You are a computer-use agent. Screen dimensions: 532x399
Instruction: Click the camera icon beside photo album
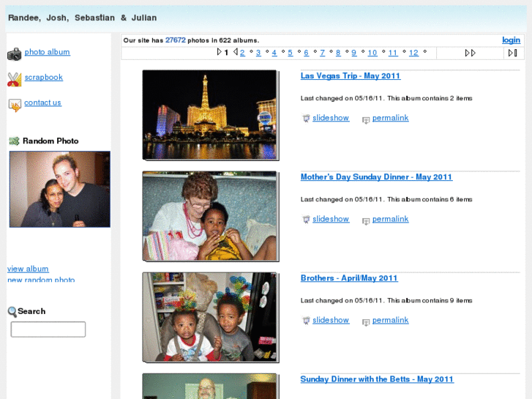[x=14, y=54]
